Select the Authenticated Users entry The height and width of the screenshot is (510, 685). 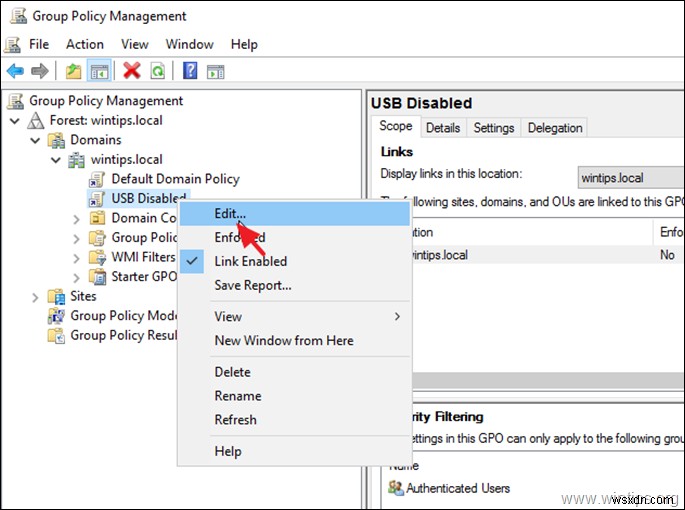[458, 488]
